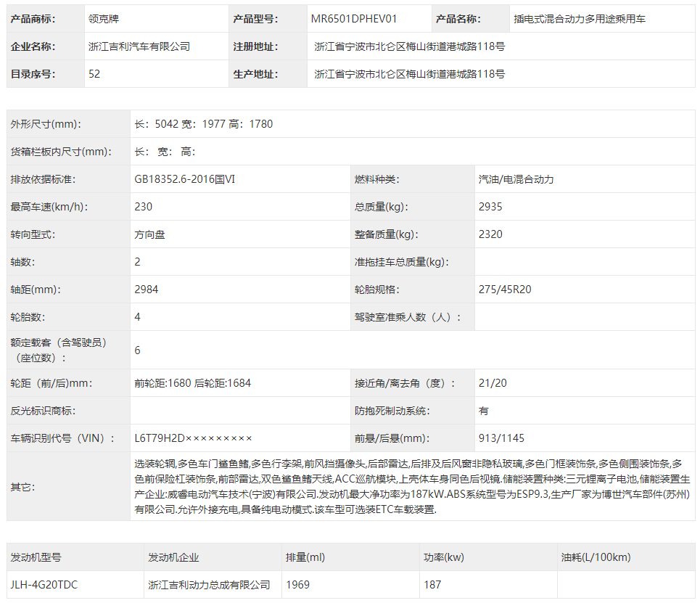Screen dimensions: 700x603
Task: Select engine model JLH-4G20TDC
Action: (x=44, y=585)
